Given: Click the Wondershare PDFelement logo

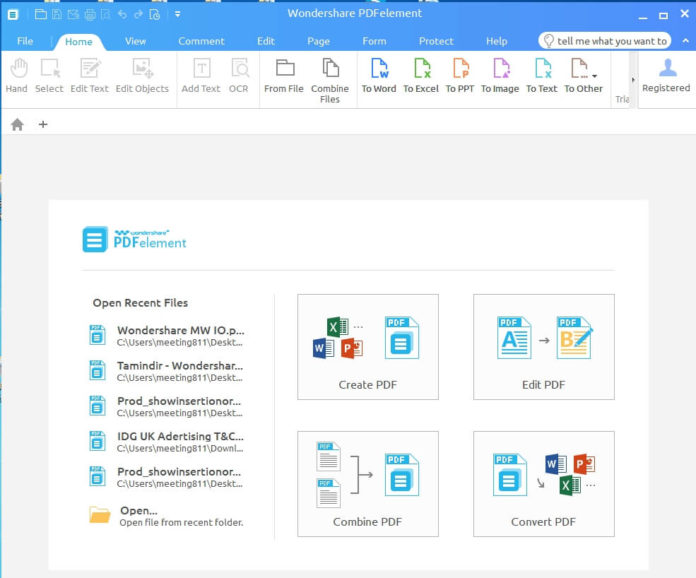Looking at the screenshot, I should coord(134,239).
